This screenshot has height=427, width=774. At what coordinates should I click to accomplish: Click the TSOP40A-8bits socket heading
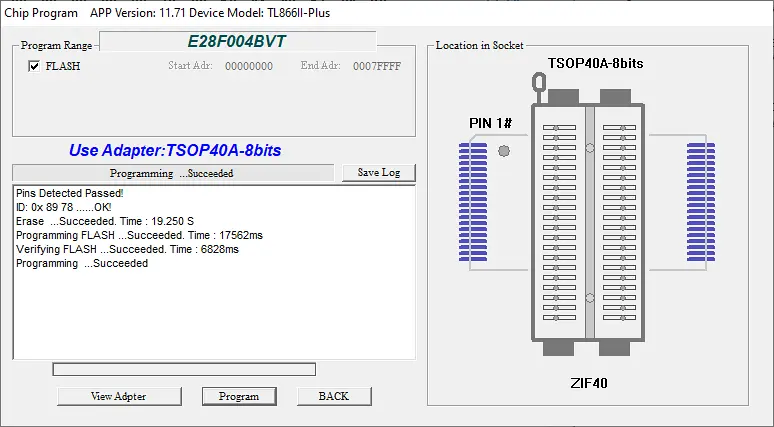(595, 63)
